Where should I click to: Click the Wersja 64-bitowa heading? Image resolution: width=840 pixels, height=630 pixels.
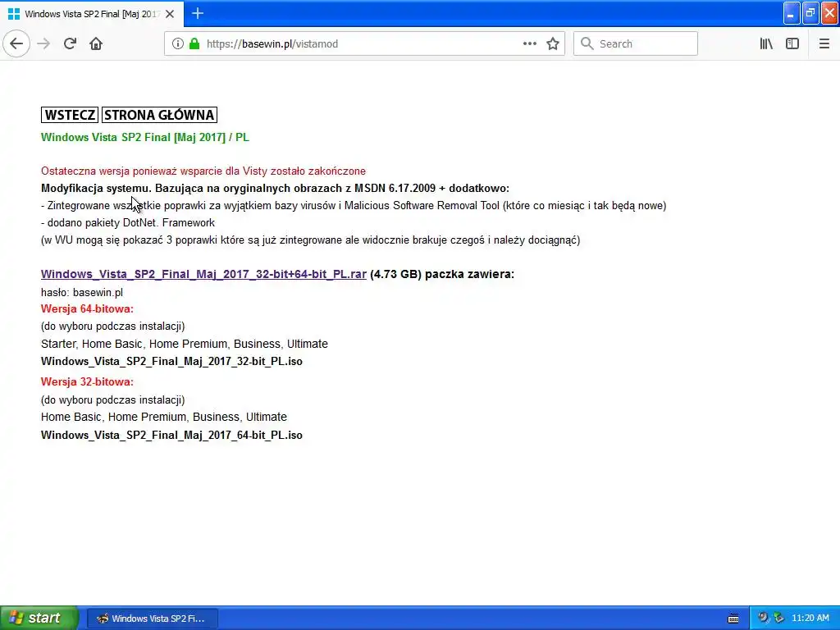87,308
